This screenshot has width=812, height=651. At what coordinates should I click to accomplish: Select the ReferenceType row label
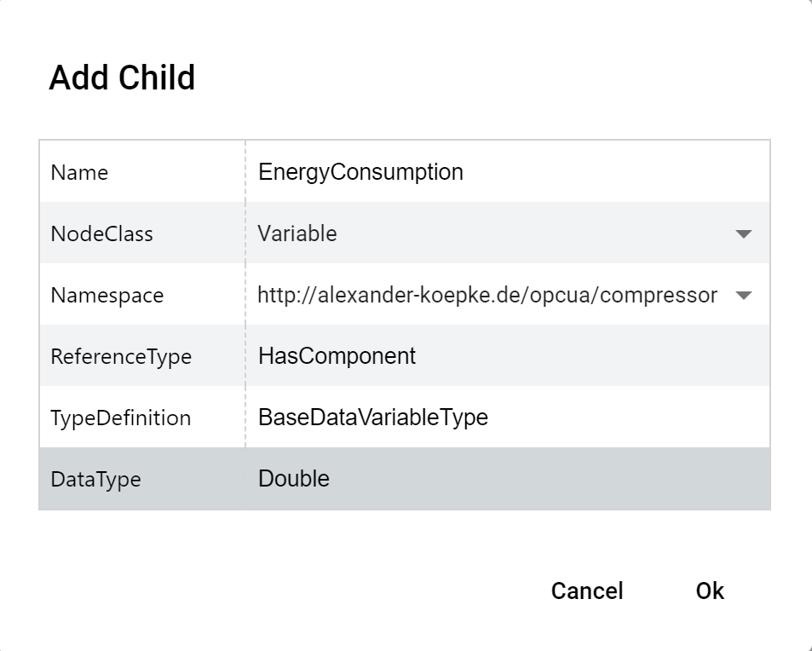pos(121,356)
